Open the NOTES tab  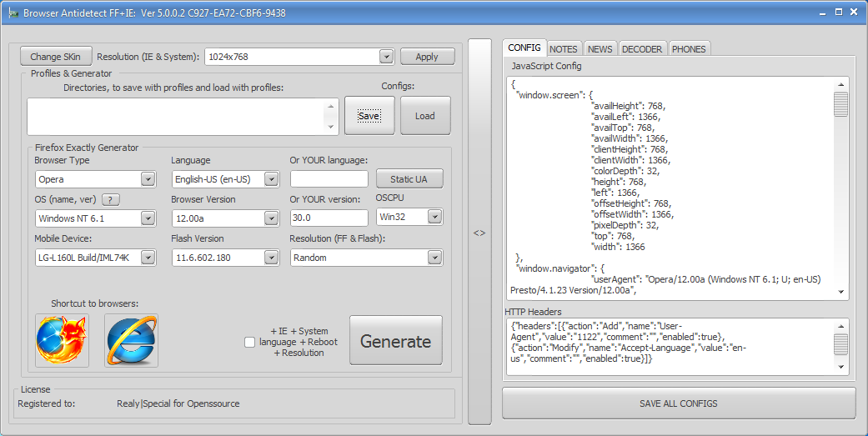(x=564, y=49)
